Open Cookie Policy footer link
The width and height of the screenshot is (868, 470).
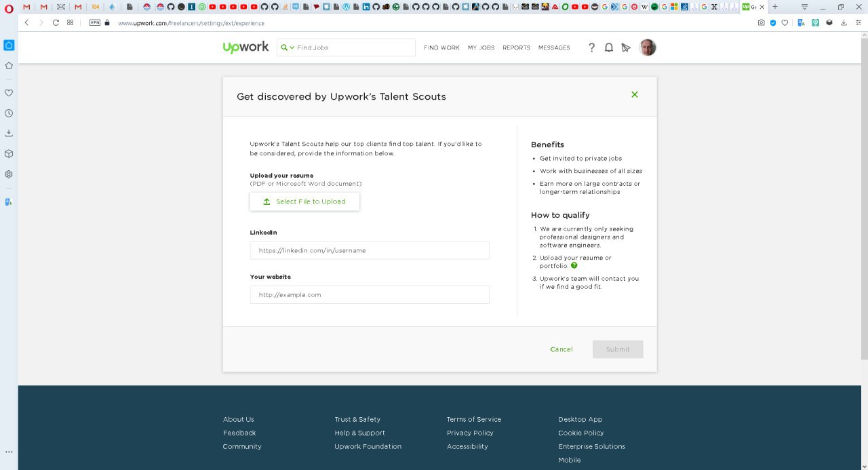581,433
